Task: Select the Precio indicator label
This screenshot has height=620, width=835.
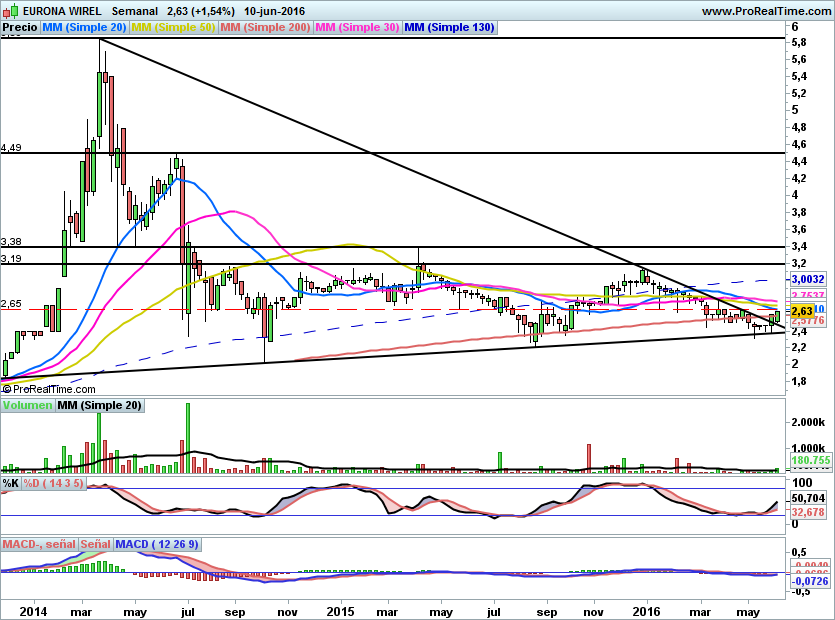Action: coord(20,28)
